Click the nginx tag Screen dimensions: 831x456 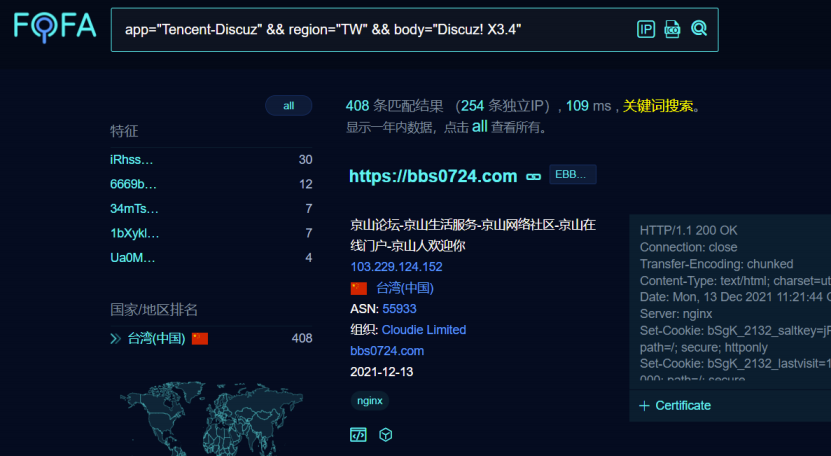tap(370, 401)
